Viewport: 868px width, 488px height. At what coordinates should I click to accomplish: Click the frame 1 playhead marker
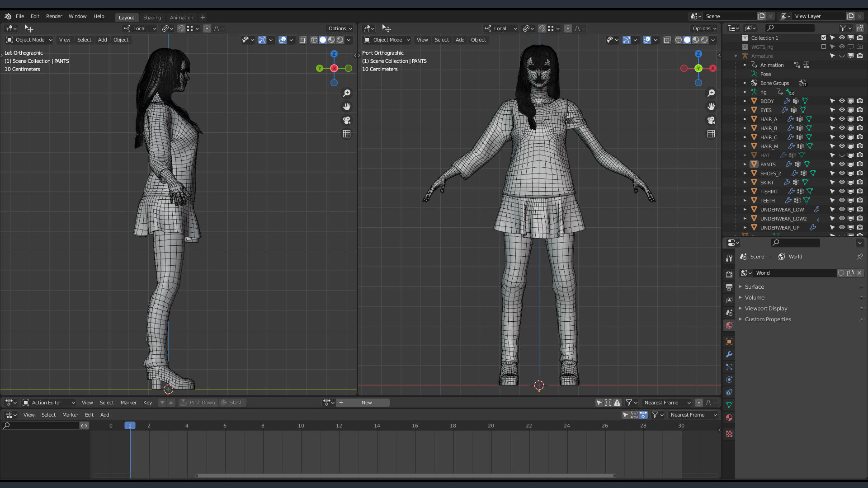click(130, 426)
